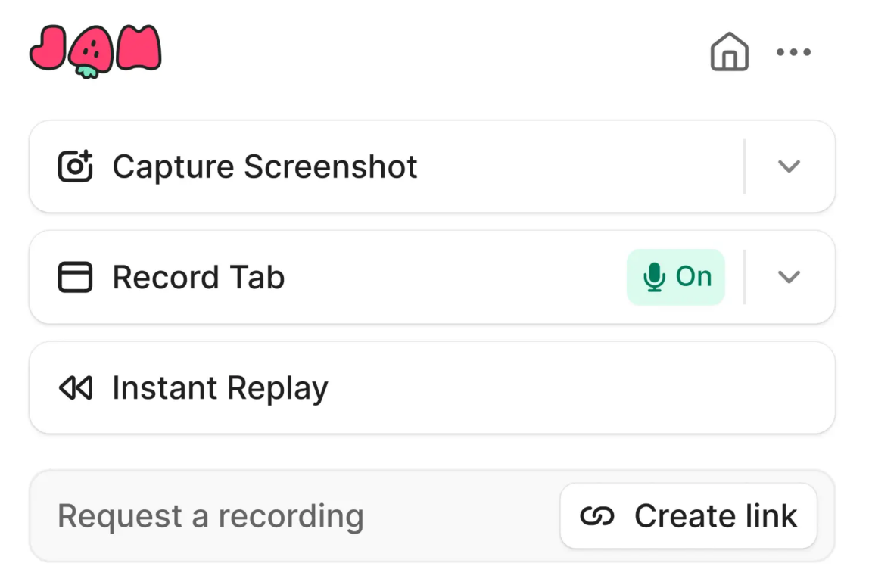Click the chain link icon in Create link
This screenshot has height=588, width=872.
click(597, 516)
